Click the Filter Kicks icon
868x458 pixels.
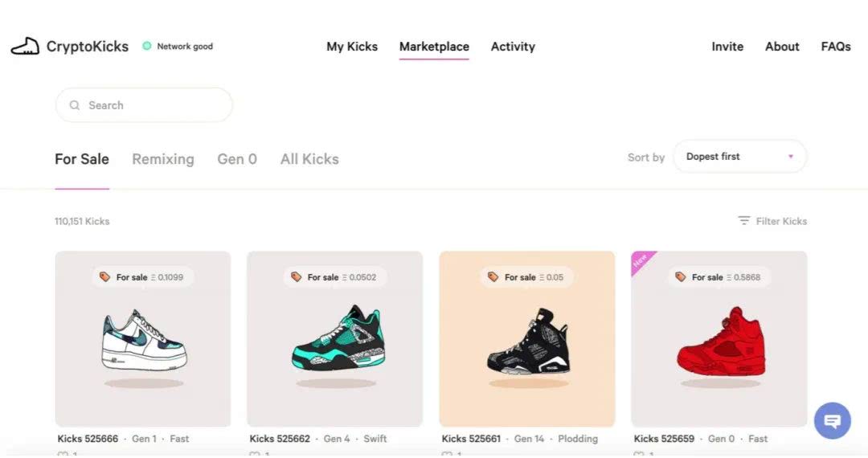pos(744,221)
